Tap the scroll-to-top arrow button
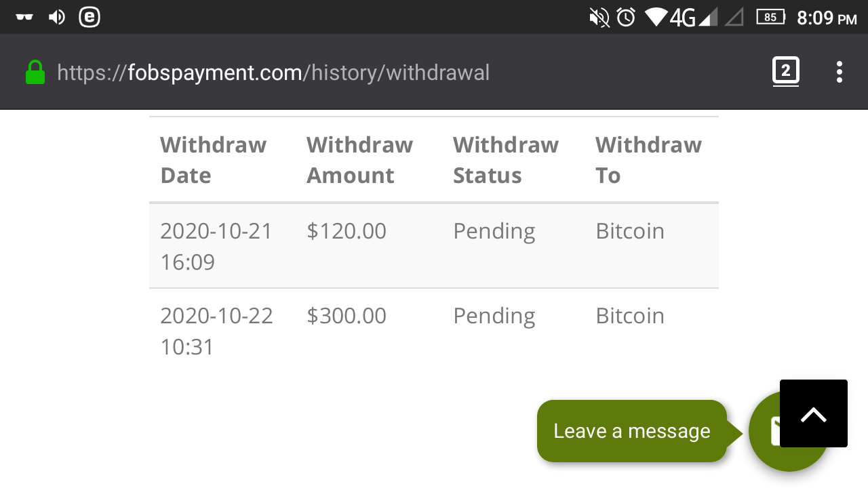The height and width of the screenshot is (488, 868). click(813, 413)
